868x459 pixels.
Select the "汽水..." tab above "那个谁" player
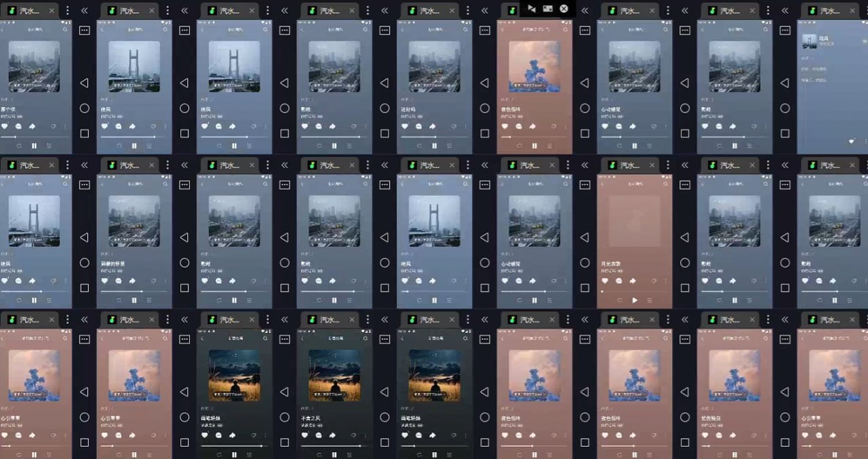(28, 11)
